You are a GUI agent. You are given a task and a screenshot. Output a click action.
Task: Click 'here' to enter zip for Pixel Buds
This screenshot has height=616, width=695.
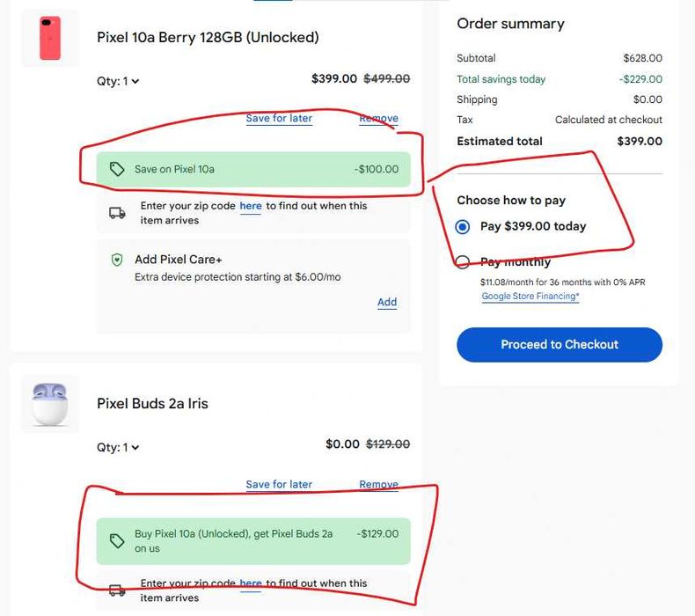pyautogui.click(x=251, y=583)
